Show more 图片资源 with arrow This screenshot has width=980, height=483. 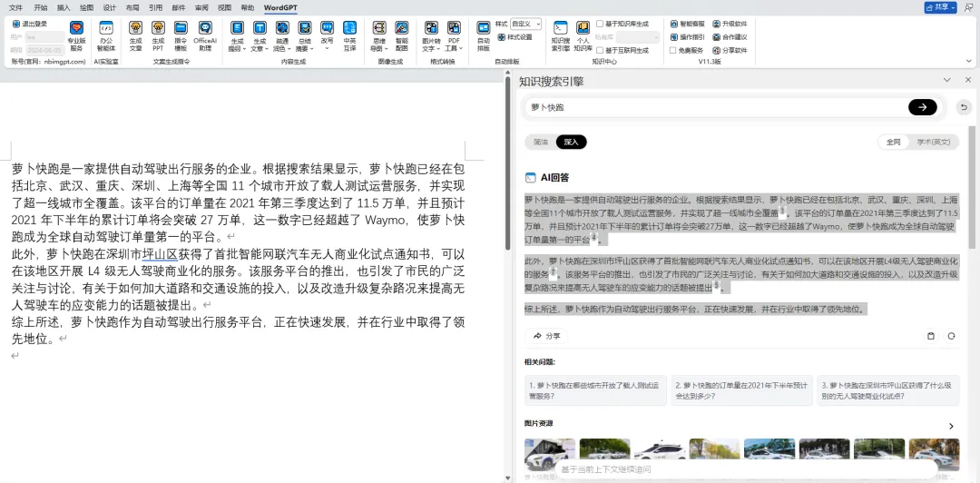click(x=951, y=426)
